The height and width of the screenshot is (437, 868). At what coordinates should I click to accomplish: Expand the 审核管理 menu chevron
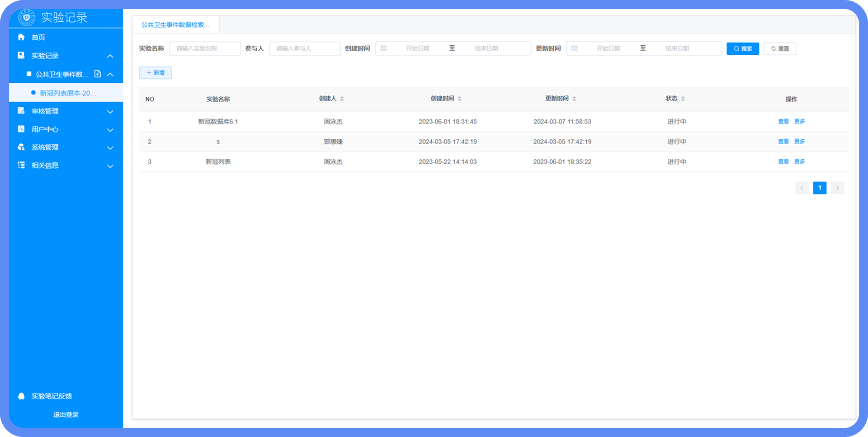[110, 111]
